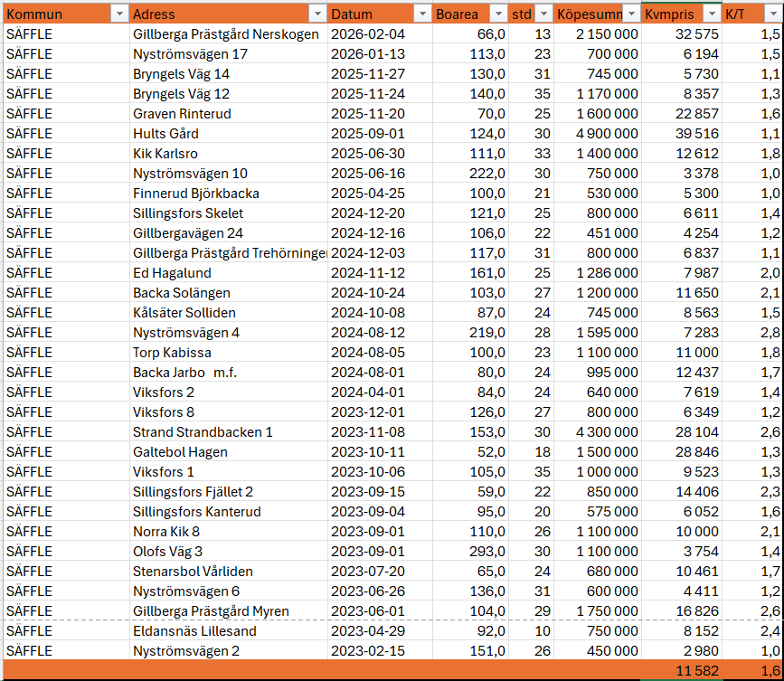
Task: Open the Kommun column filter dropdown
Action: click(119, 14)
